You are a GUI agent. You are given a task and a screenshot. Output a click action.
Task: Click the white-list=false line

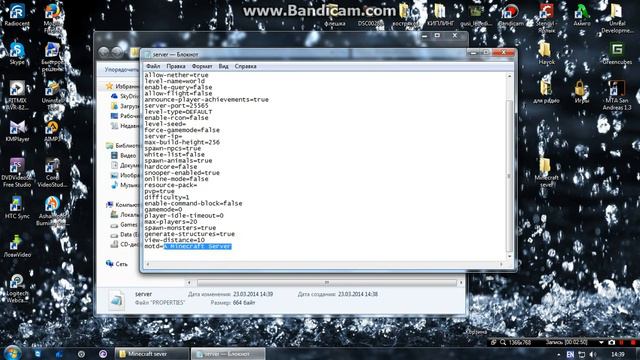(x=174, y=154)
